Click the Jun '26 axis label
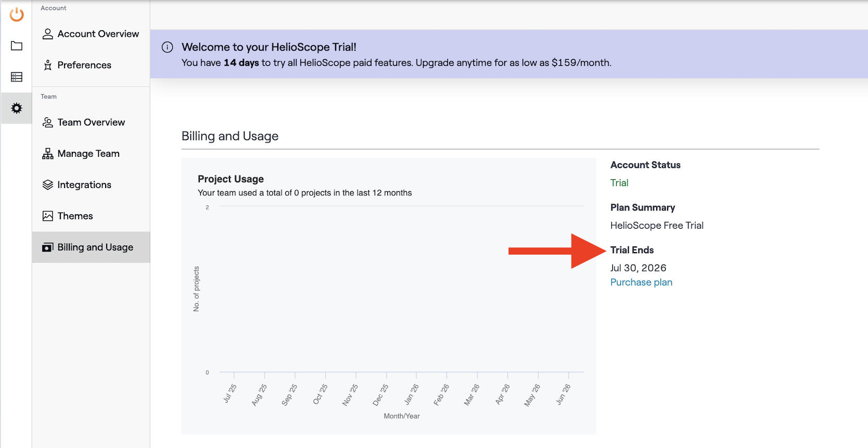This screenshot has width=868, height=448. (563, 394)
